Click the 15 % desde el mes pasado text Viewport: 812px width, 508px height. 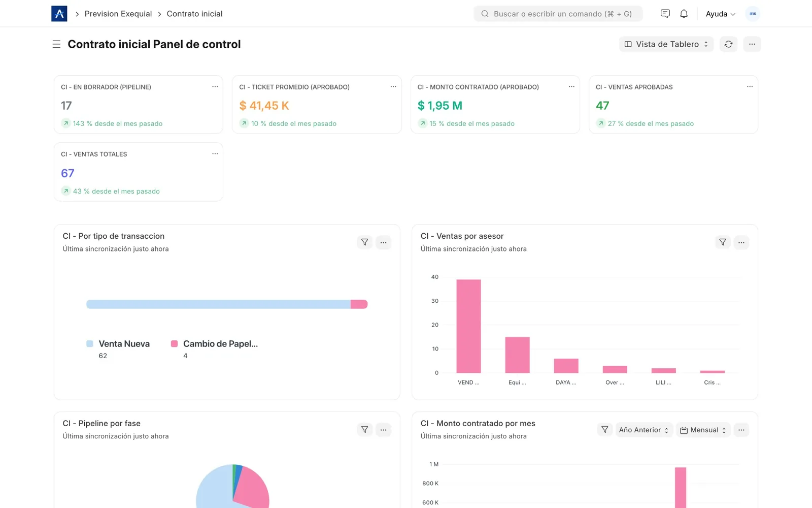pyautogui.click(x=472, y=123)
